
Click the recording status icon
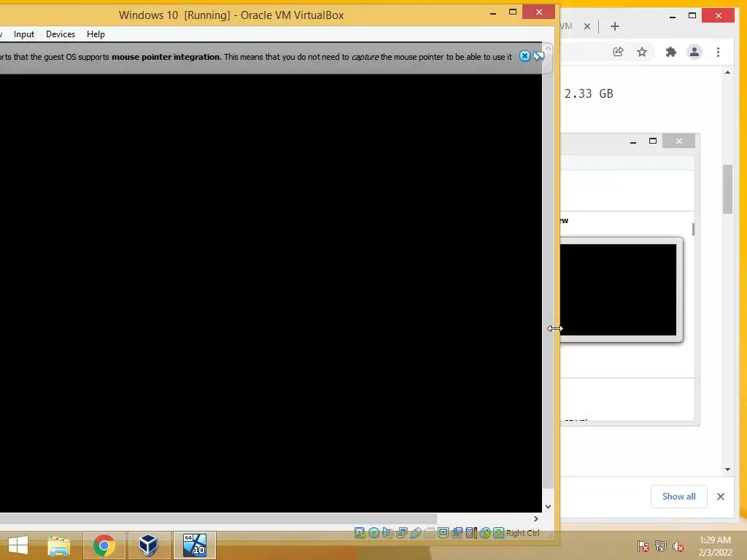(x=457, y=533)
